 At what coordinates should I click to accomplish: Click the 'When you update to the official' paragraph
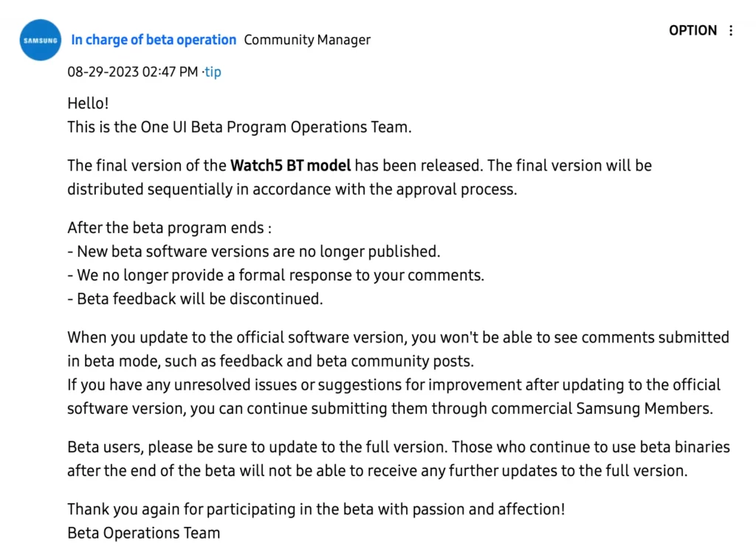pyautogui.click(x=398, y=349)
